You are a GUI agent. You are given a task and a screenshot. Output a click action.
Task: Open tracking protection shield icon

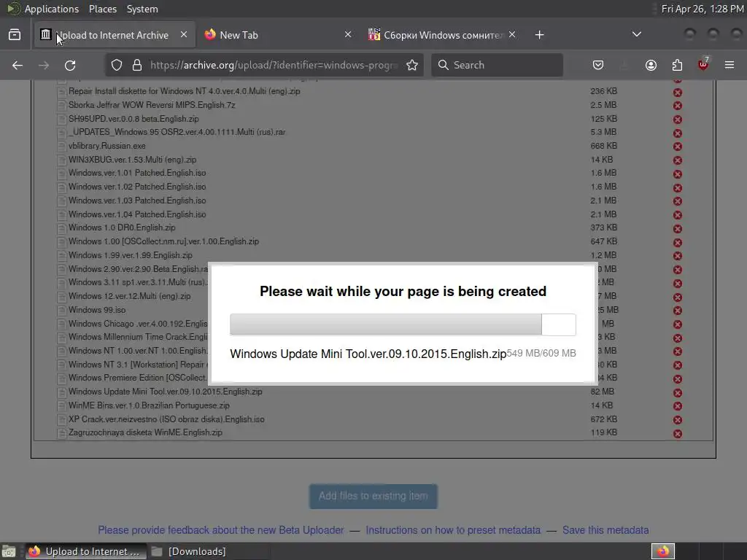coord(117,65)
